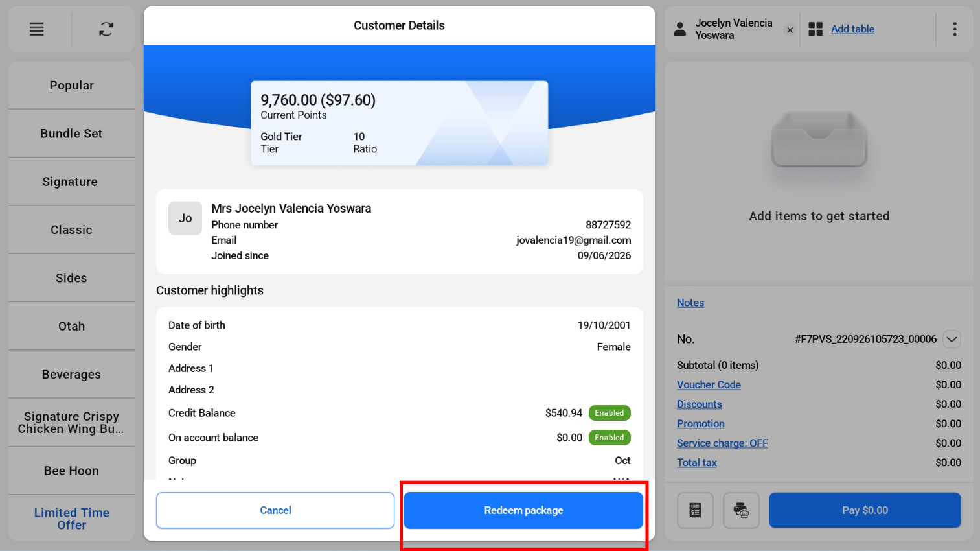Open the Signature category

click(x=71, y=182)
